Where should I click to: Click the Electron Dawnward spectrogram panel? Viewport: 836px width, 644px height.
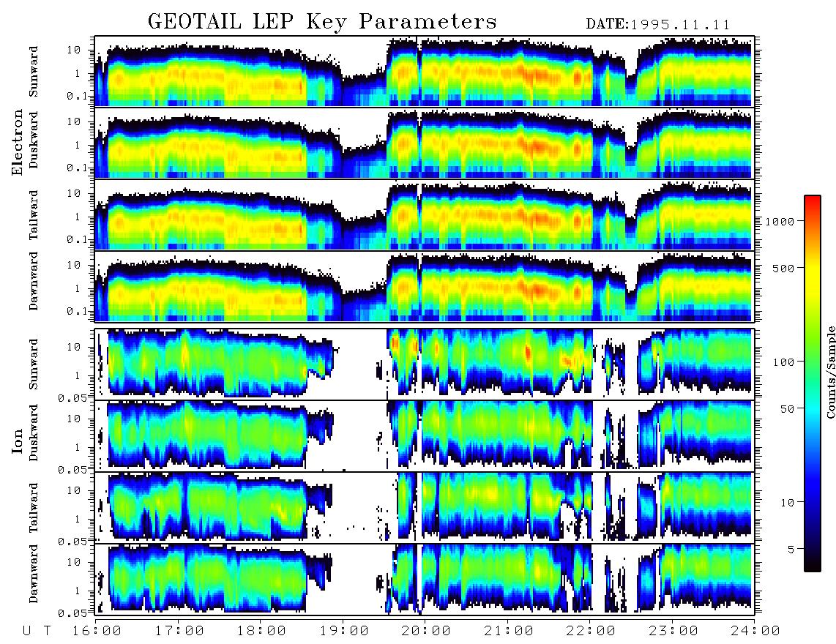(425, 286)
